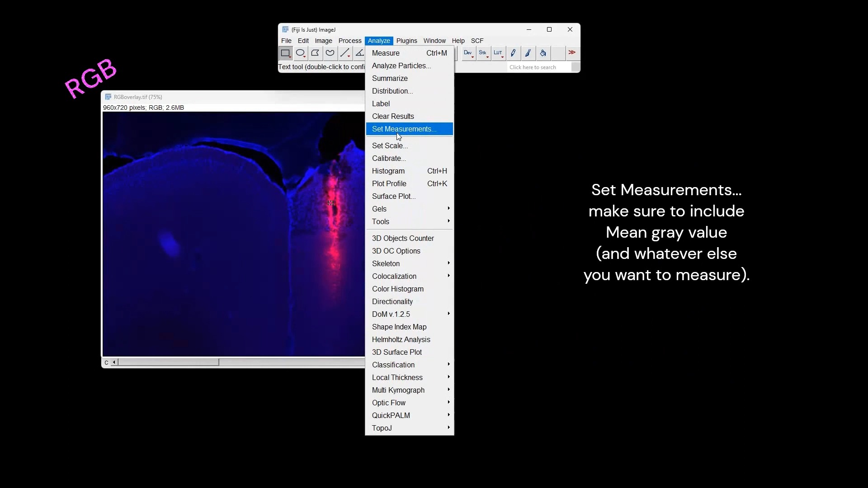Click the double-arrow More Tools button

[572, 53]
